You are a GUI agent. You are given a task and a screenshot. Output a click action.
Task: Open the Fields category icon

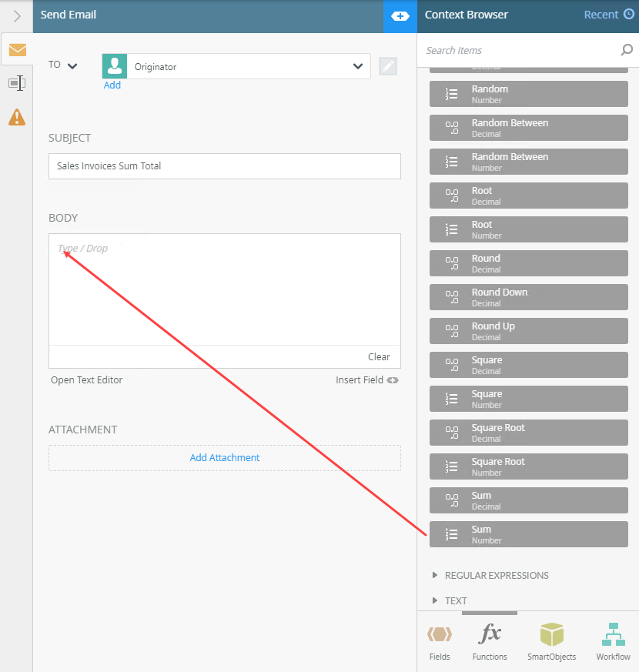click(x=440, y=634)
